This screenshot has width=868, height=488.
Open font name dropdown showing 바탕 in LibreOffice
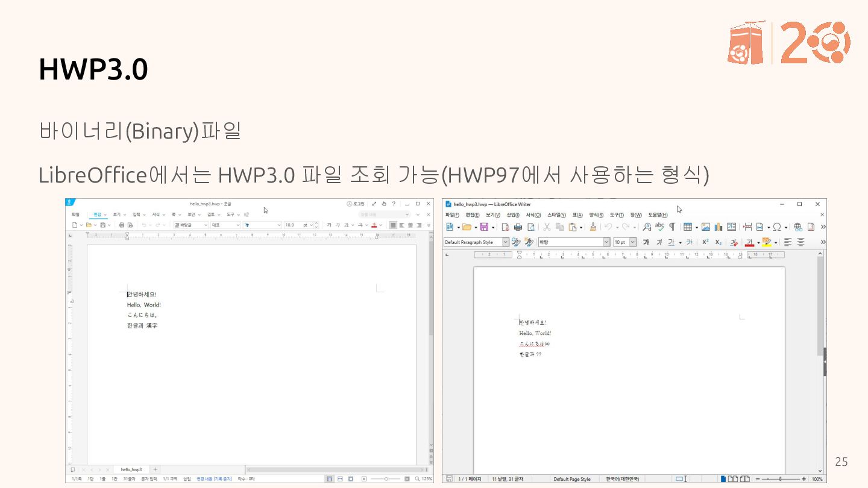pyautogui.click(x=606, y=242)
